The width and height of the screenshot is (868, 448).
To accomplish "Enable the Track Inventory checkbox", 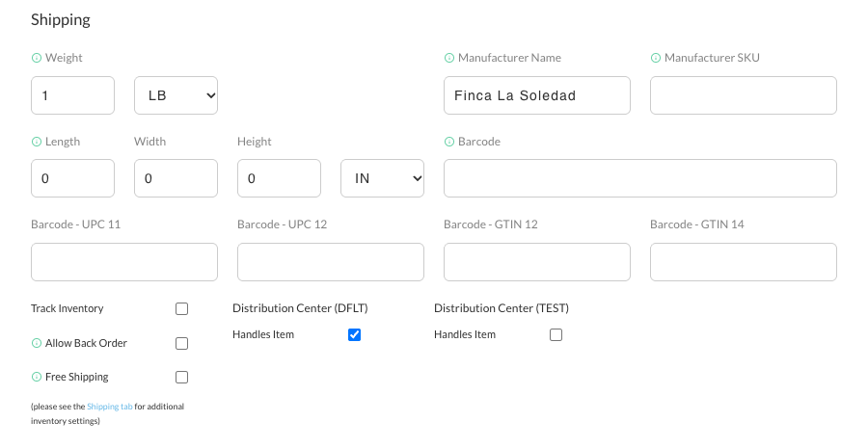I will (x=181, y=308).
